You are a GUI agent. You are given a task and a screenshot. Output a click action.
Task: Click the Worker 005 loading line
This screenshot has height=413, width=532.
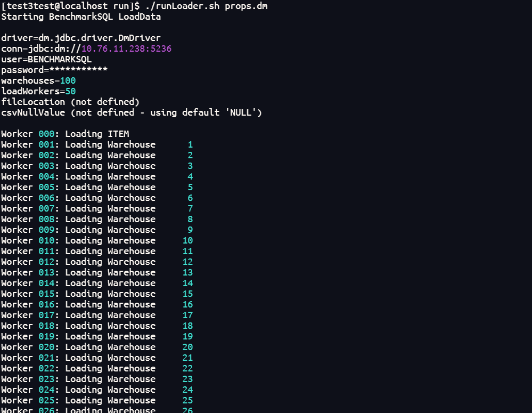coord(97,187)
